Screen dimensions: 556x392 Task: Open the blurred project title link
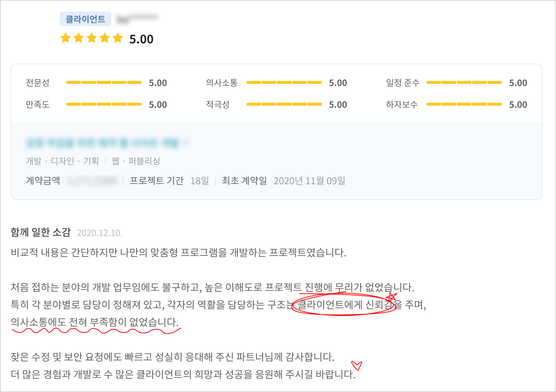(x=103, y=143)
